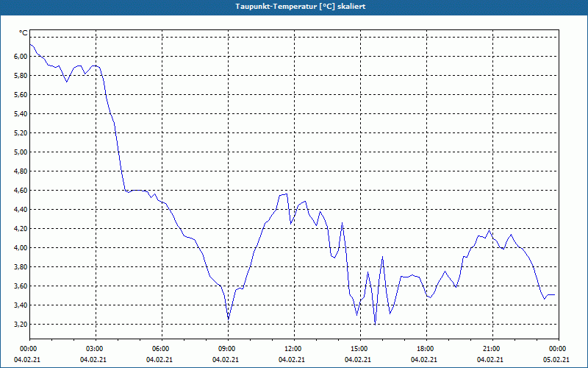
Task: Select the '6,00' y-axis label
Action: [21, 57]
